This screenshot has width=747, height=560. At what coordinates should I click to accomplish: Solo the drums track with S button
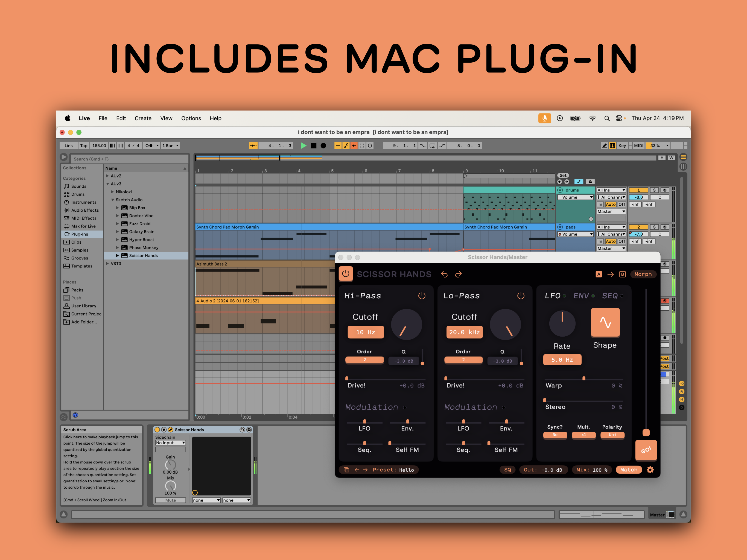654,190
